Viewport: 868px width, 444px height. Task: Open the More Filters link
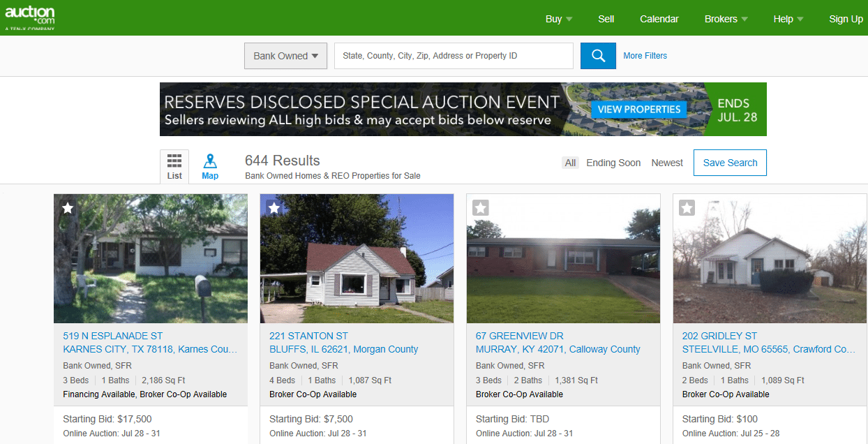point(645,56)
